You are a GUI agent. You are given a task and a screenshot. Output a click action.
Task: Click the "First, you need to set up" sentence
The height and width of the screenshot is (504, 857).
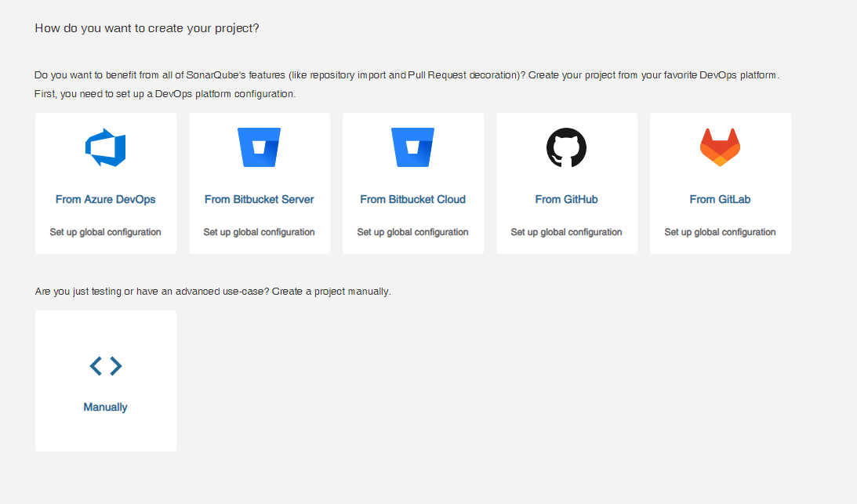point(165,94)
